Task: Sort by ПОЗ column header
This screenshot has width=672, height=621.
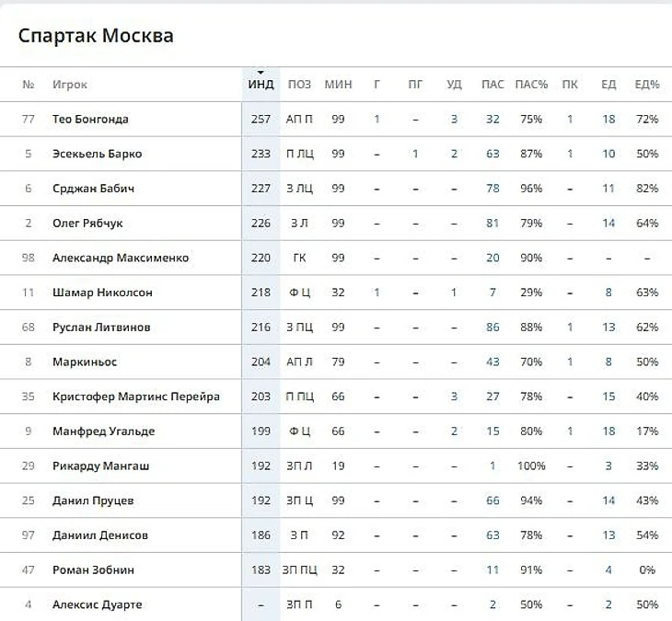Action: click(x=299, y=85)
